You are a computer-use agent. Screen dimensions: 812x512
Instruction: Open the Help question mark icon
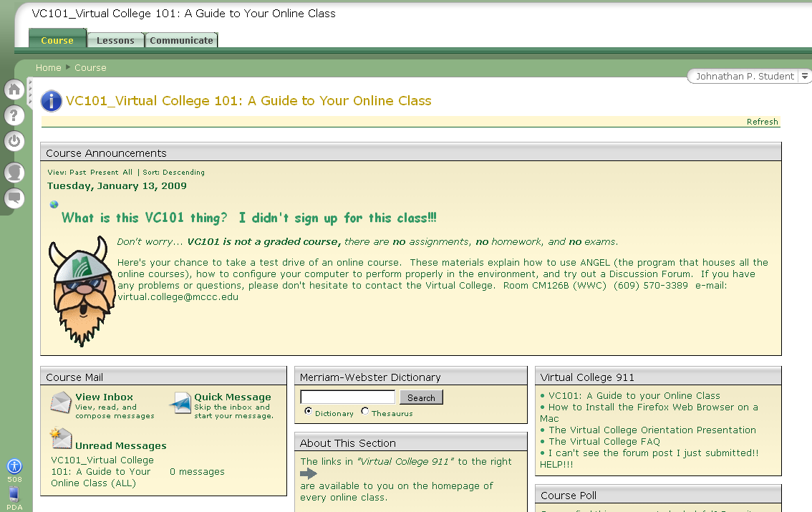pyautogui.click(x=14, y=115)
